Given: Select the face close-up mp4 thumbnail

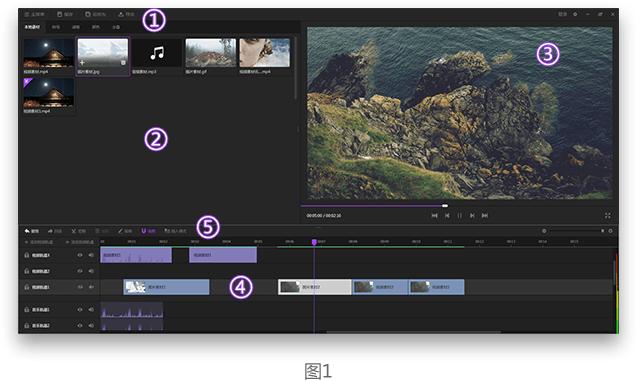Looking at the screenshot, I should (264, 53).
